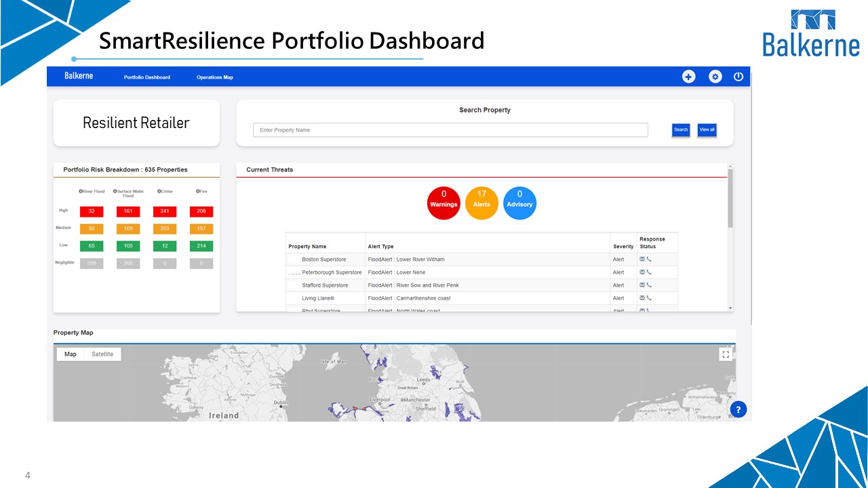This screenshot has height=488, width=868.
Task: Click the High Fire cell showing 208
Action: 201,211
